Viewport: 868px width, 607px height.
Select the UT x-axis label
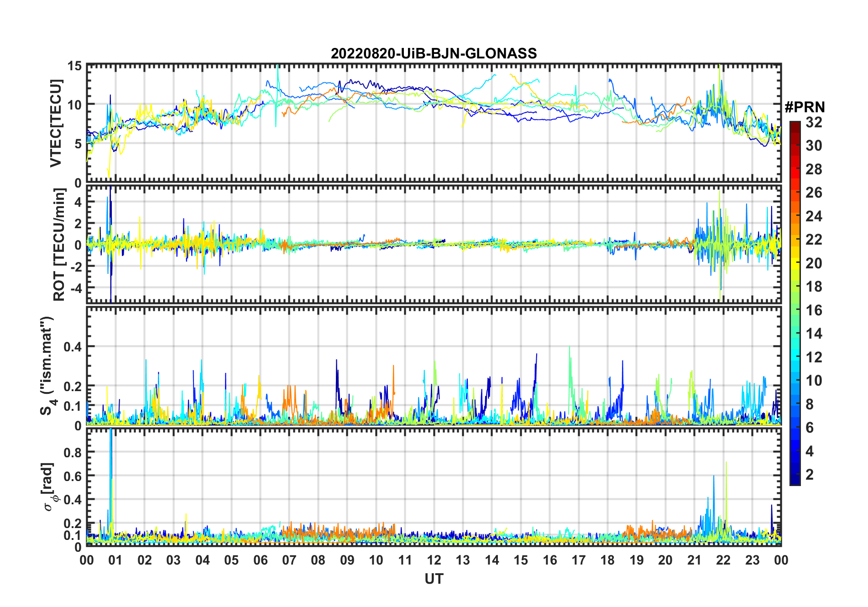(434, 579)
